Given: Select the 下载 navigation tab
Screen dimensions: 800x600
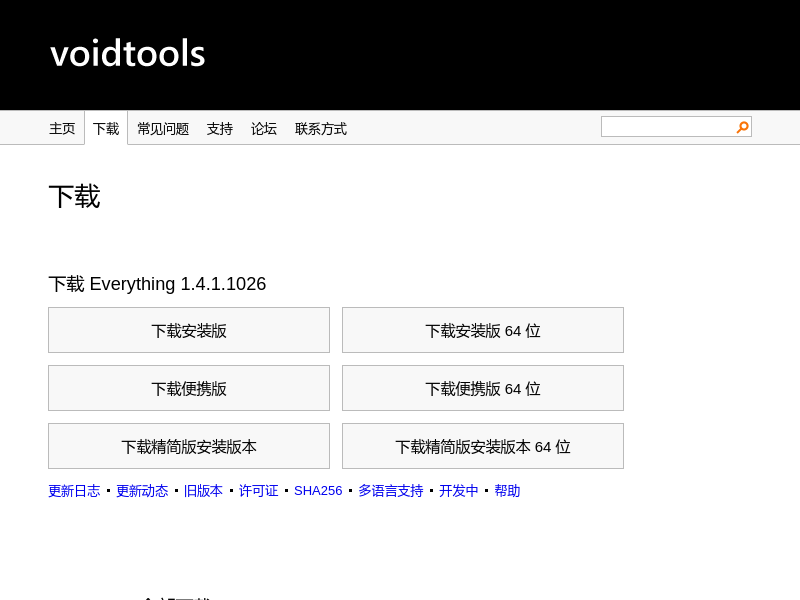Looking at the screenshot, I should click(x=106, y=129).
